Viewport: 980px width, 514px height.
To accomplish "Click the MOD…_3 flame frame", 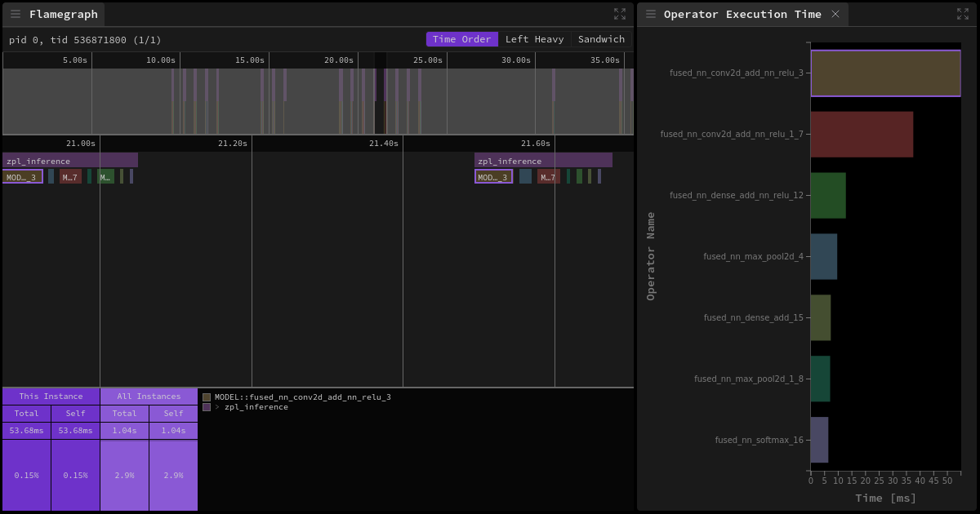I will pos(22,176).
